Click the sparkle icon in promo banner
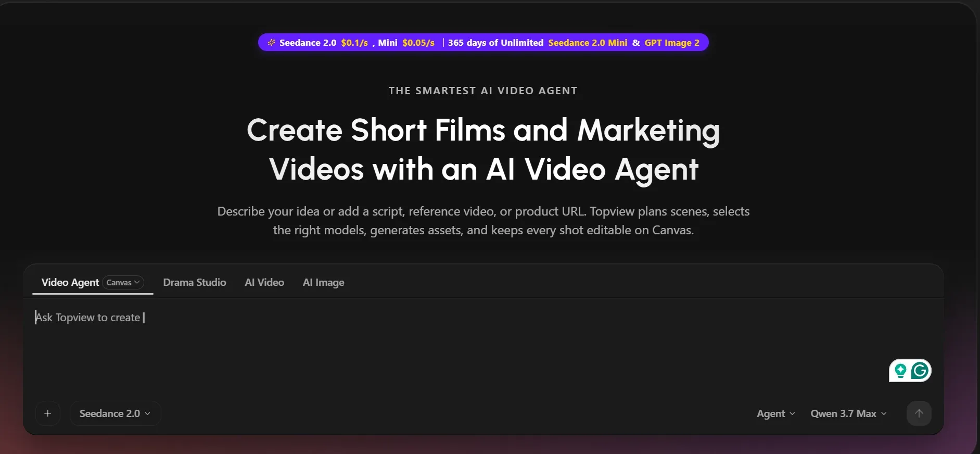Image resolution: width=980 pixels, height=454 pixels. pyautogui.click(x=271, y=43)
